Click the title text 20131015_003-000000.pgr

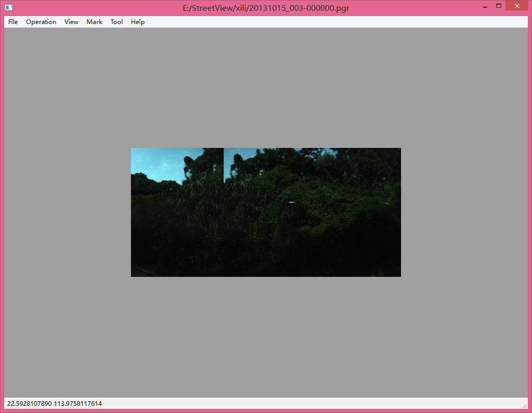point(299,8)
